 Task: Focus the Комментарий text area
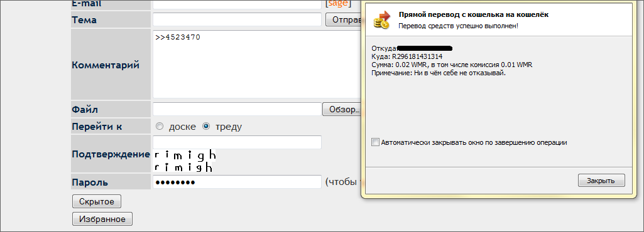click(257, 64)
